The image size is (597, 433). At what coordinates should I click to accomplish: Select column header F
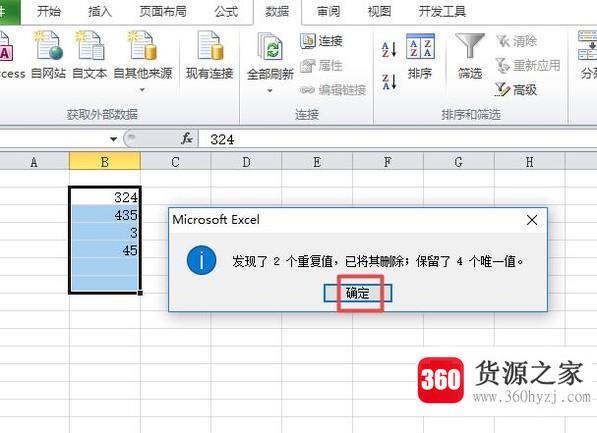click(388, 162)
